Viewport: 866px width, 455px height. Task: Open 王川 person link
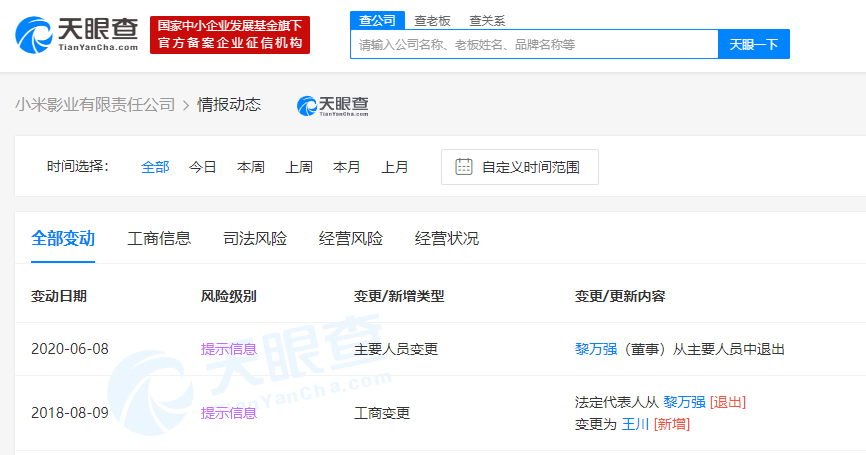tap(636, 424)
